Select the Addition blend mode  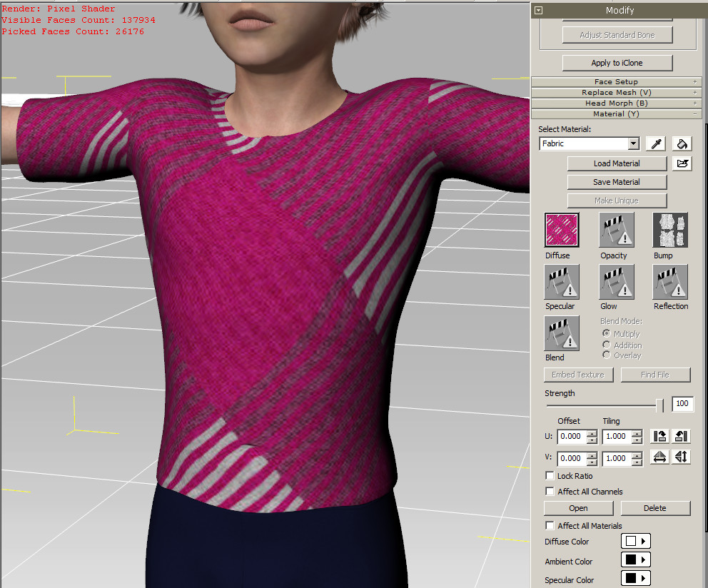click(x=607, y=345)
